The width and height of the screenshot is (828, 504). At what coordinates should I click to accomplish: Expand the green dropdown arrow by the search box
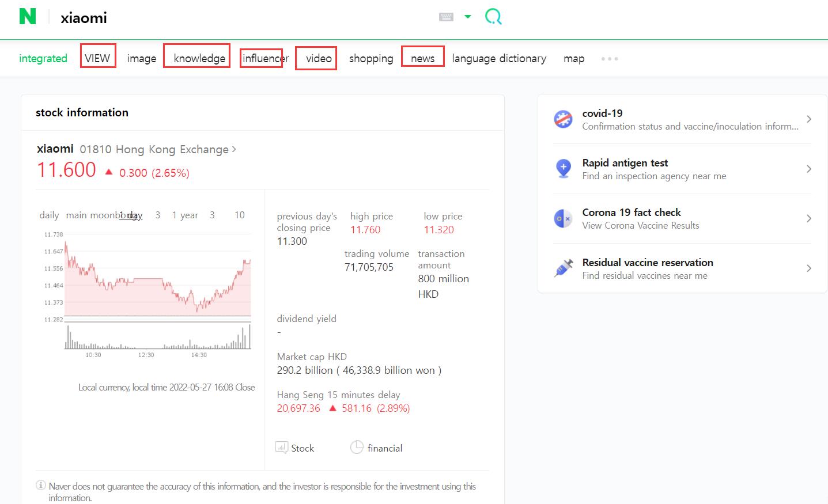pyautogui.click(x=468, y=17)
